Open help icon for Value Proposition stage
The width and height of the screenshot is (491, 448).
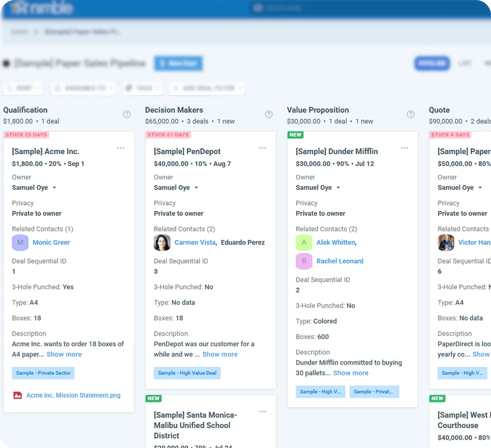pyautogui.click(x=410, y=114)
